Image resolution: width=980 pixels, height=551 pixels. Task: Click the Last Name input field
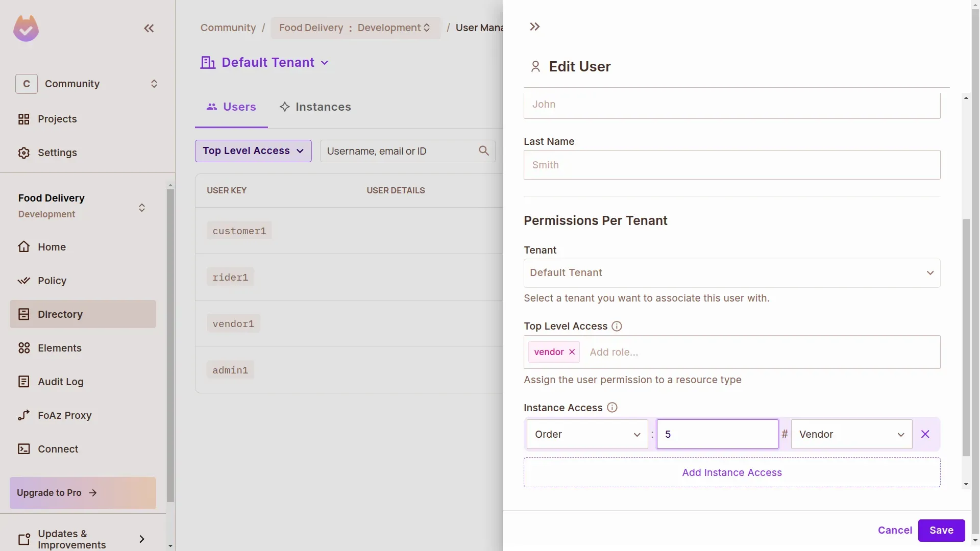click(x=731, y=165)
